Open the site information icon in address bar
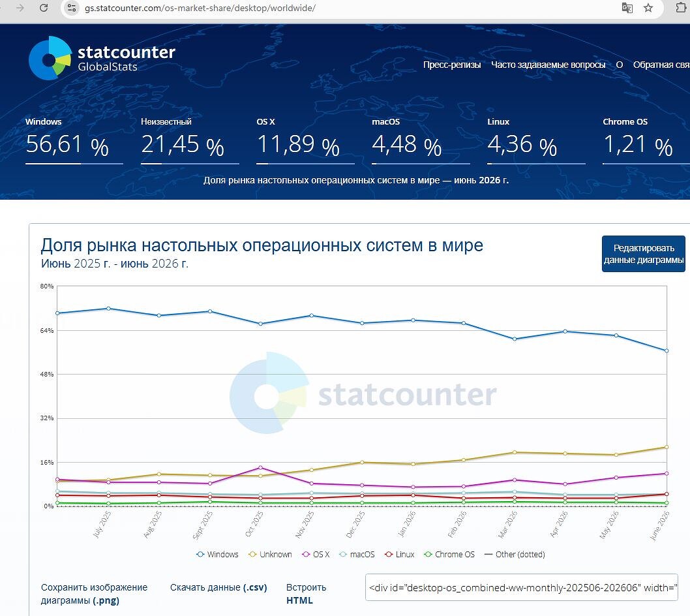Screen dimensions: 690x616 coord(72,8)
